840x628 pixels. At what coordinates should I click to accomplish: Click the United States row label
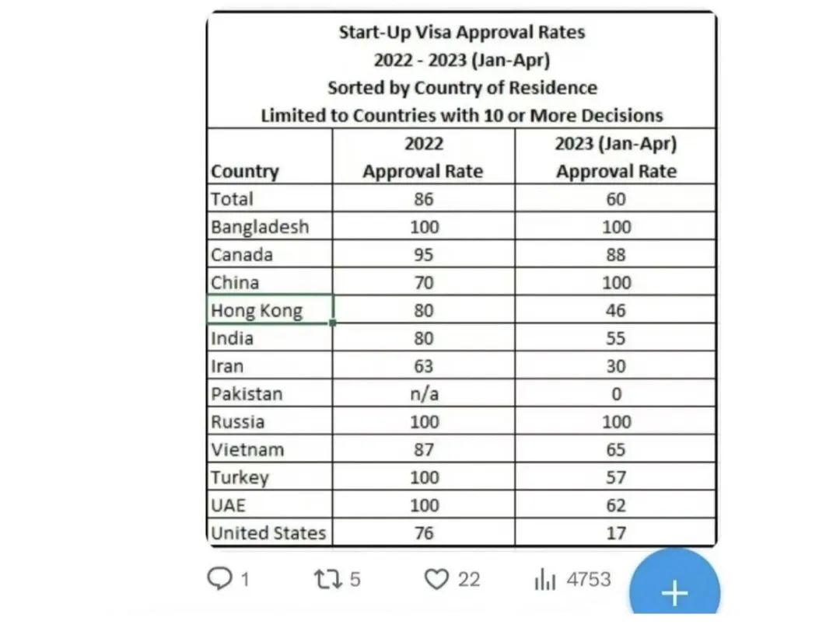[x=268, y=532]
